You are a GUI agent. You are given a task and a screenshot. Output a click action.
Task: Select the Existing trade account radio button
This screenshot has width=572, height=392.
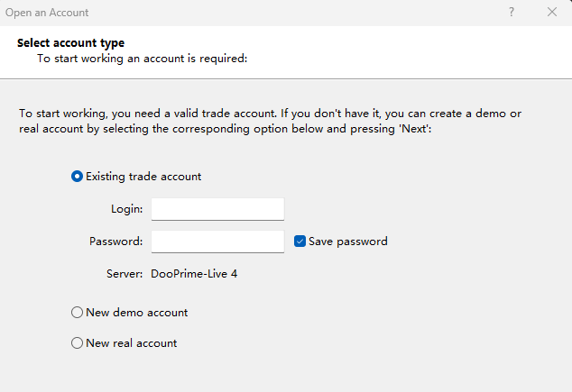78,177
